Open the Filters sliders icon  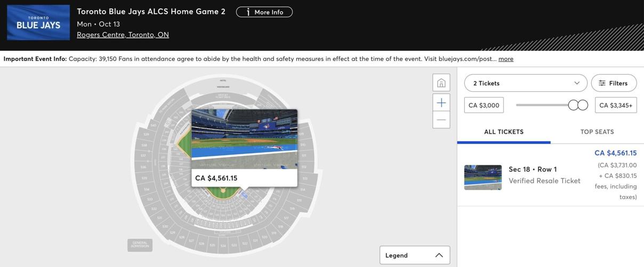[x=602, y=83]
